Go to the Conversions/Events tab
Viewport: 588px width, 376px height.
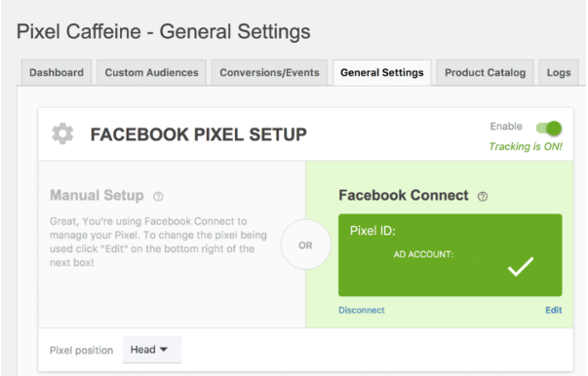(x=270, y=73)
